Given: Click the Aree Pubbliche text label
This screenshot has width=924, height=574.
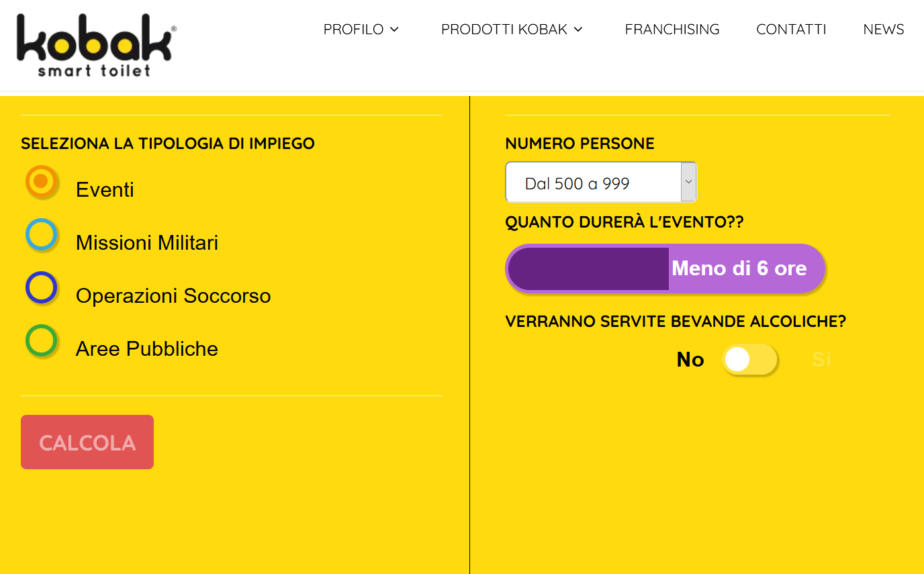Looking at the screenshot, I should [147, 349].
